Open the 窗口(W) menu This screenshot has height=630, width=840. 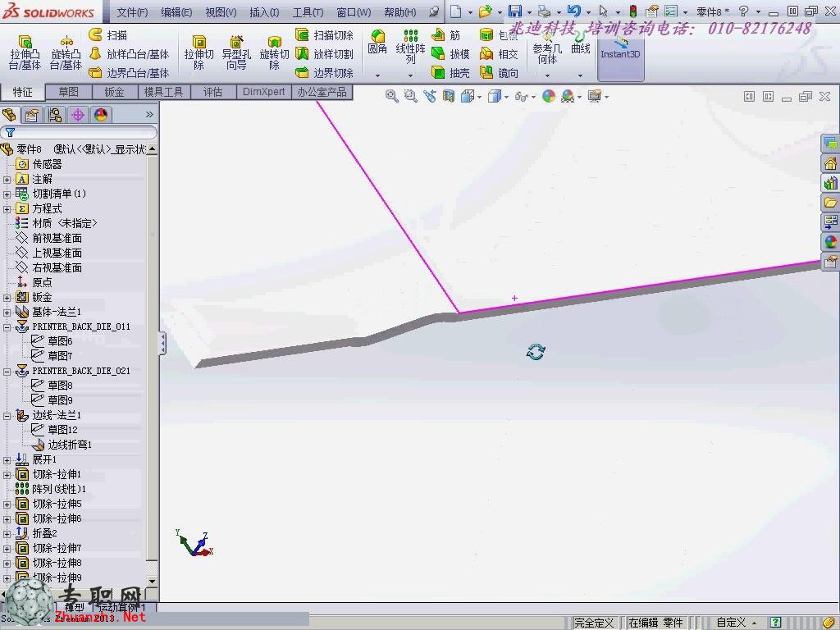click(354, 12)
